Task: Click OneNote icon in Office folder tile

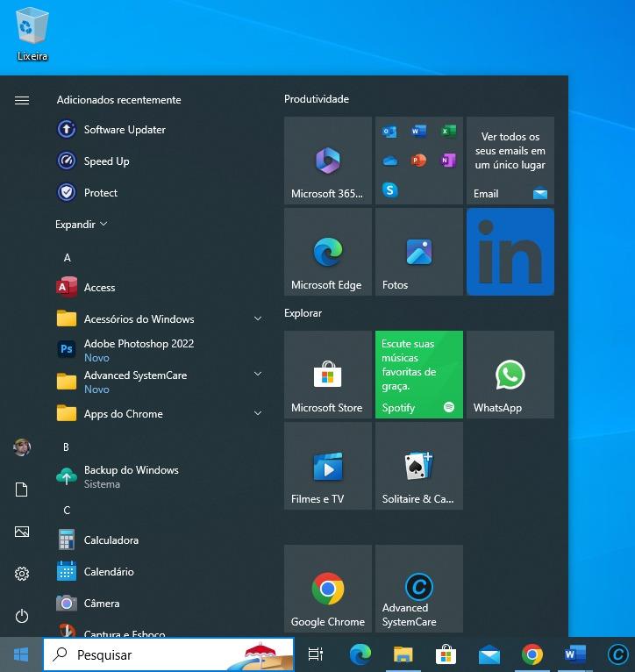Action: coord(448,161)
